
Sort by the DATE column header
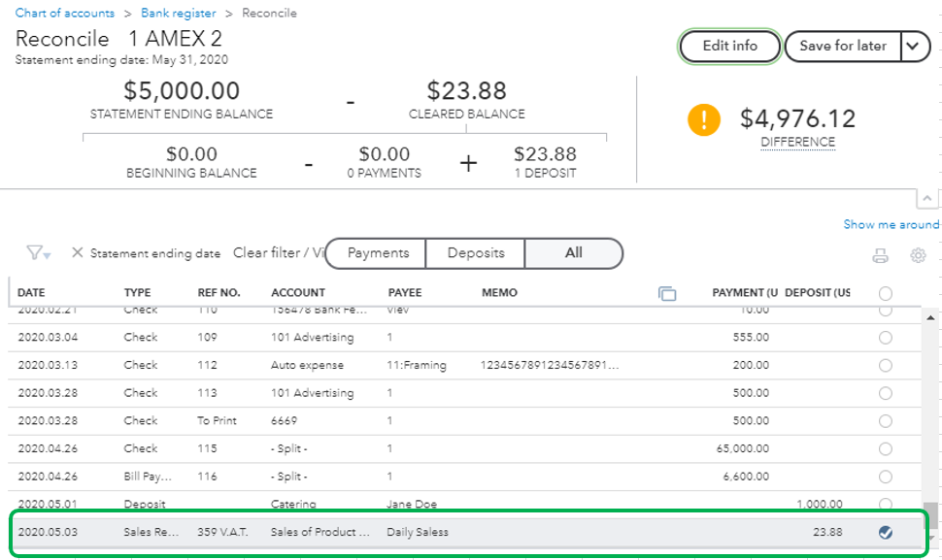pos(31,293)
